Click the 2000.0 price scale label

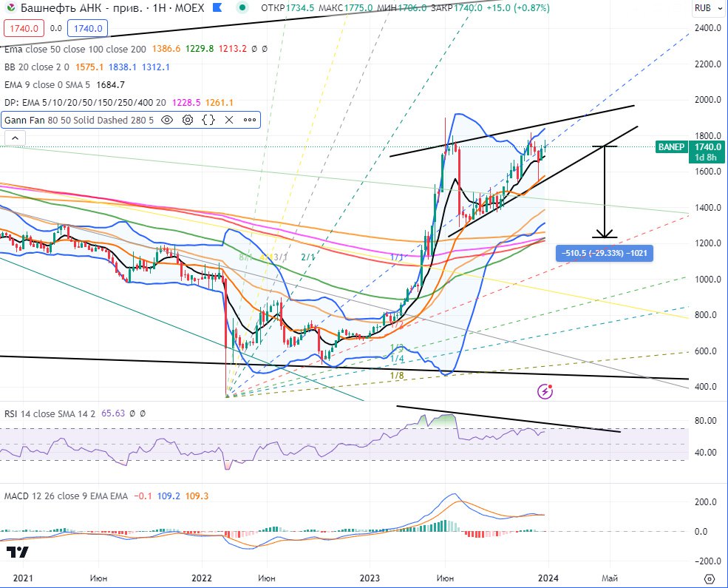point(707,100)
